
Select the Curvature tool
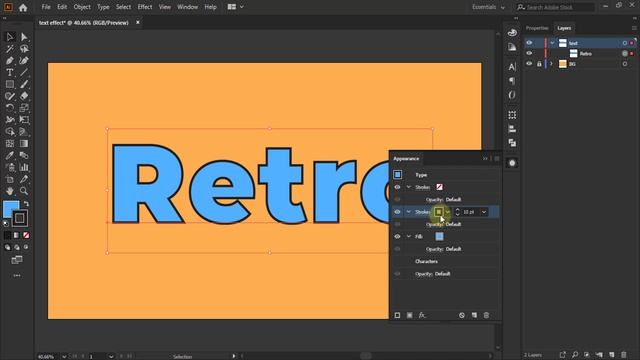[x=24, y=60]
